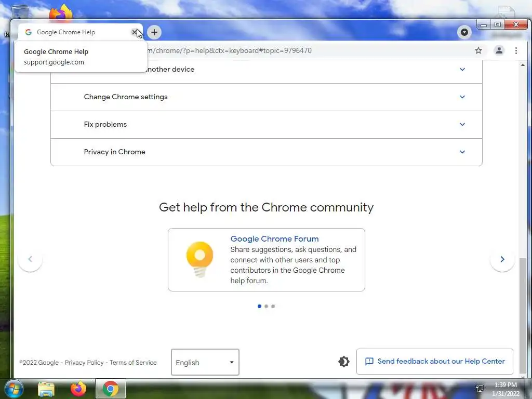532x399 pixels.
Task: Open the Google Chrome Forum link
Action: tap(274, 239)
